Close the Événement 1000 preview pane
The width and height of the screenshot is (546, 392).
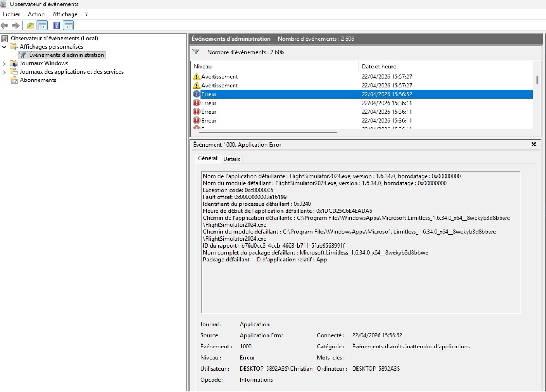(x=533, y=144)
